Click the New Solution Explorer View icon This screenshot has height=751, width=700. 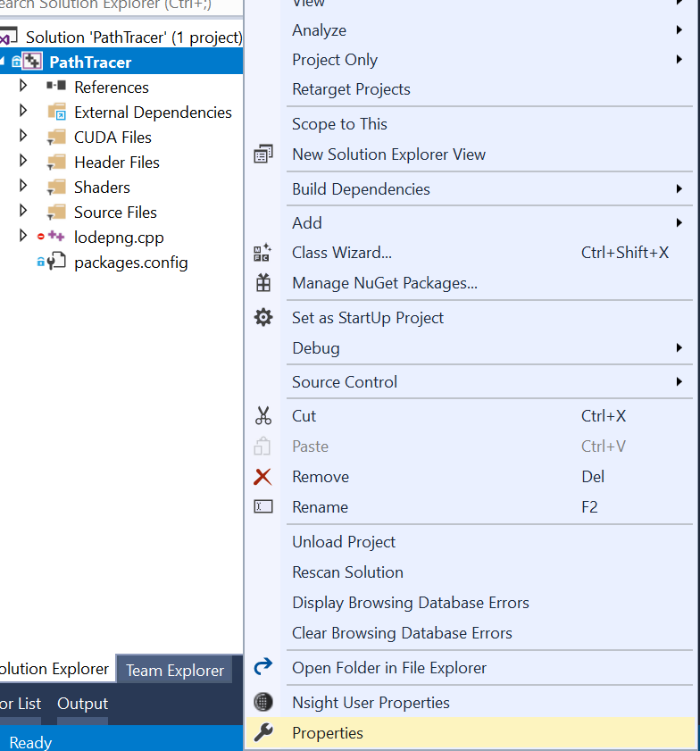click(x=262, y=154)
